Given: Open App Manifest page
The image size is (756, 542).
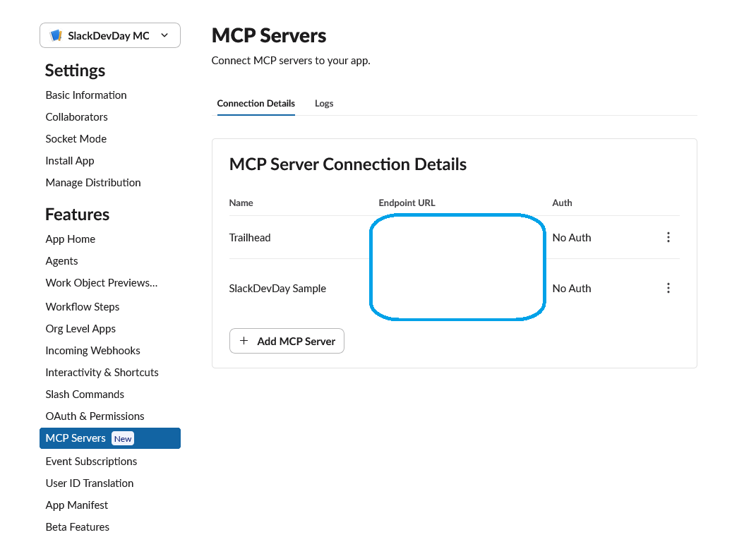Looking at the screenshot, I should click(x=77, y=505).
